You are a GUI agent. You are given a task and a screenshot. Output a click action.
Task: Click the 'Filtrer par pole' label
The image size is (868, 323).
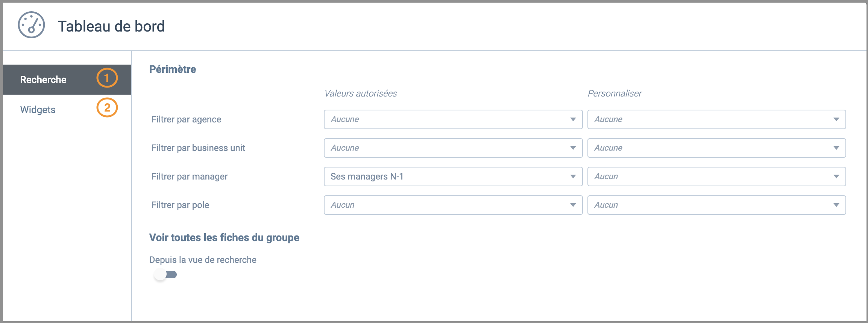tap(180, 205)
